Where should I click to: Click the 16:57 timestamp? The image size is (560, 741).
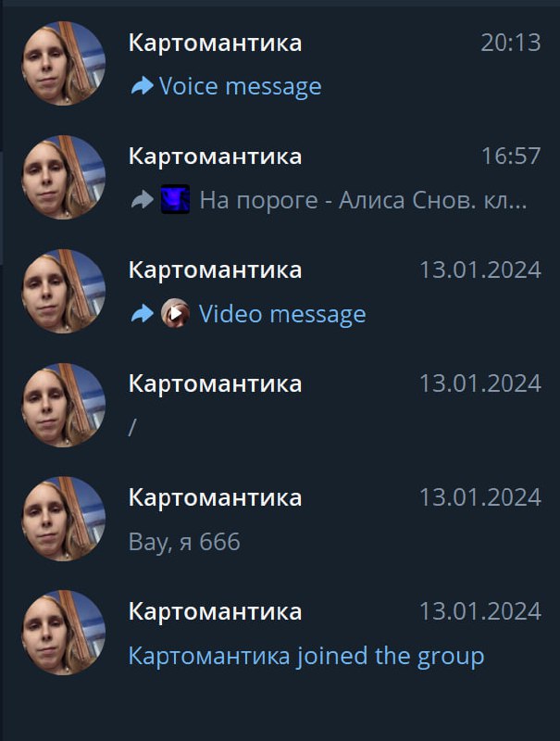click(x=511, y=156)
